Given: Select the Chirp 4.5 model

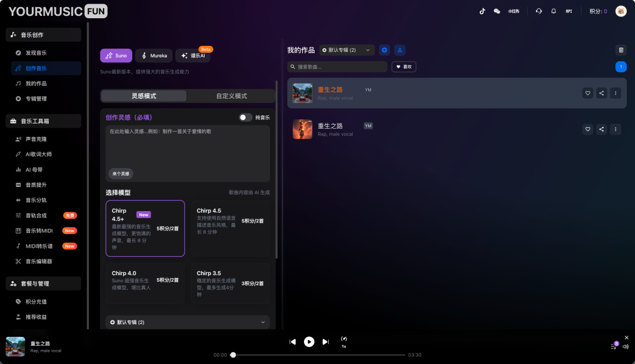Looking at the screenshot, I should (230, 228).
